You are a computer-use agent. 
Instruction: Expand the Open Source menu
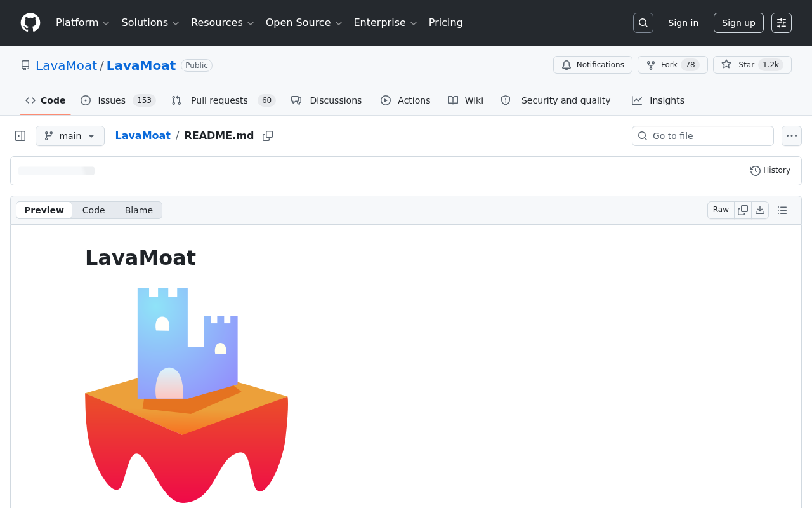tap(304, 23)
